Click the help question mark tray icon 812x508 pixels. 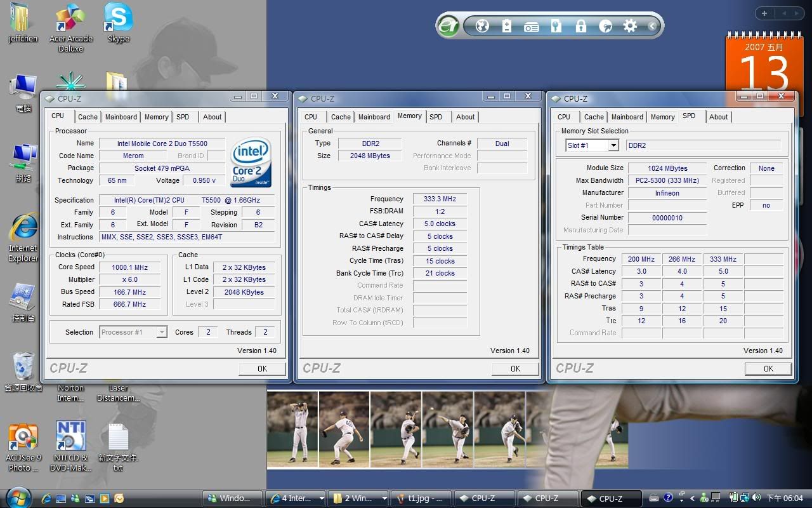point(668,498)
